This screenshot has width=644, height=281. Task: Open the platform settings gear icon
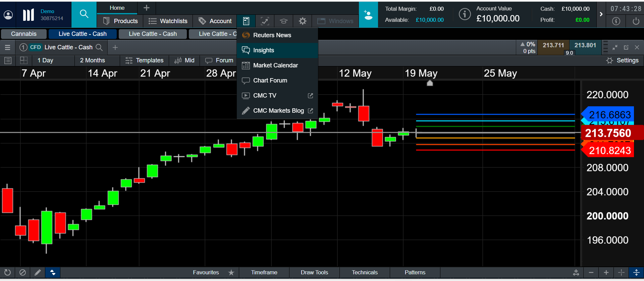pyautogui.click(x=302, y=21)
